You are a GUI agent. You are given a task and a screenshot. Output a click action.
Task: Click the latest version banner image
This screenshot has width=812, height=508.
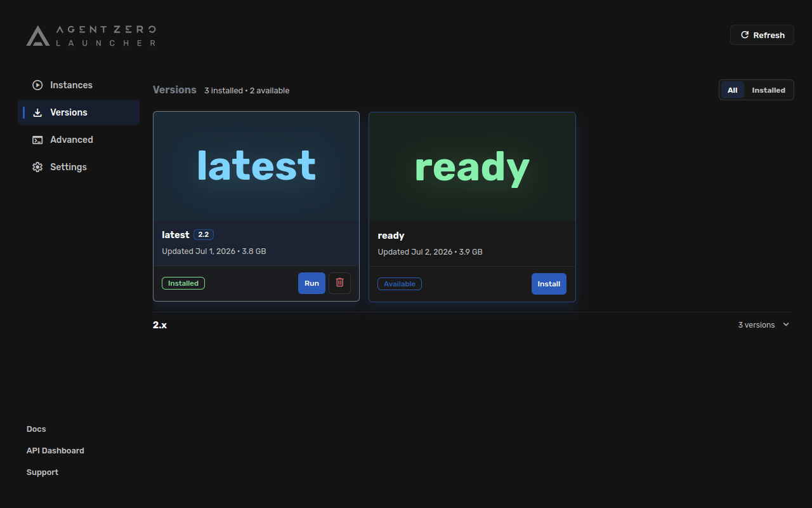point(256,166)
